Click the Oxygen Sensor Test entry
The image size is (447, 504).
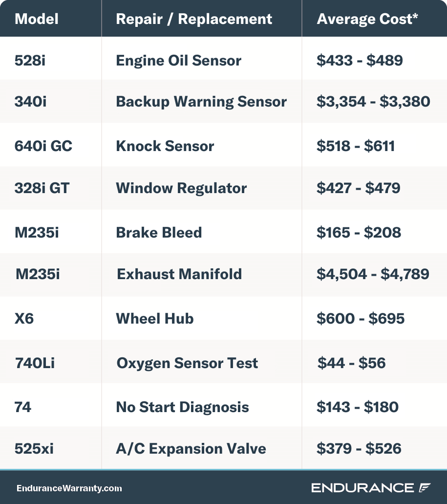(x=187, y=363)
